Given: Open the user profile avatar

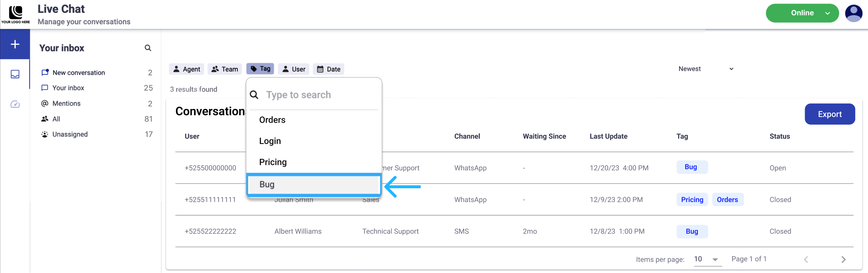Looking at the screenshot, I should click(x=854, y=13).
